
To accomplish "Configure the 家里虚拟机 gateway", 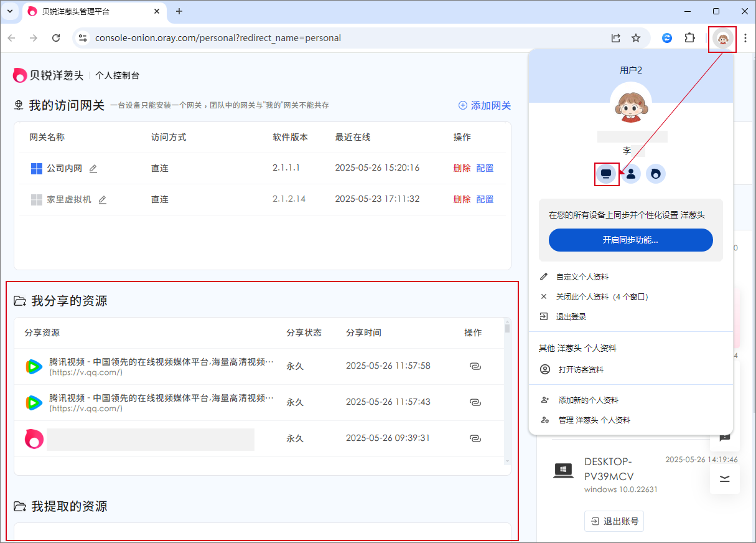I will (x=485, y=199).
